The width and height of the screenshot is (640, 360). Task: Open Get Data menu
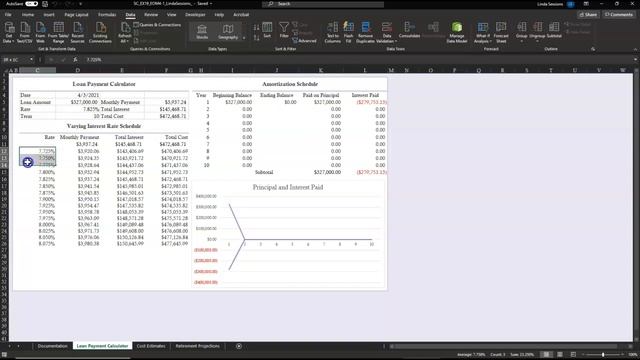point(9,33)
